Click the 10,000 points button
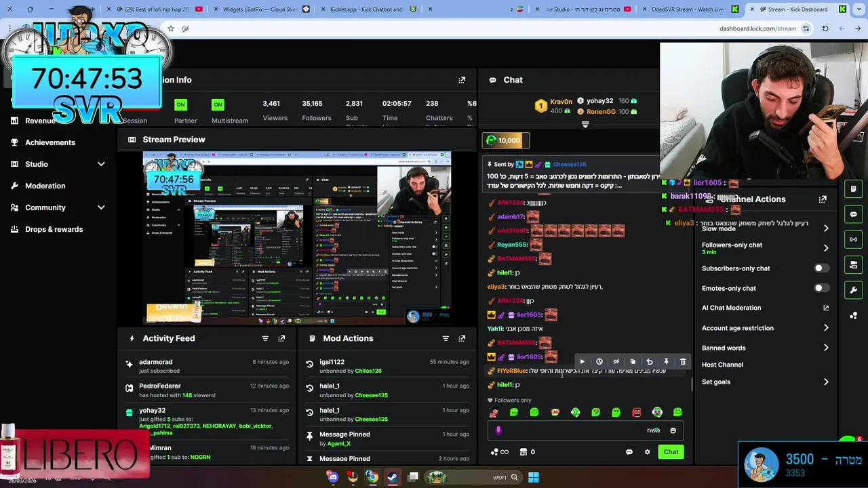The width and height of the screenshot is (868, 488). [x=505, y=140]
